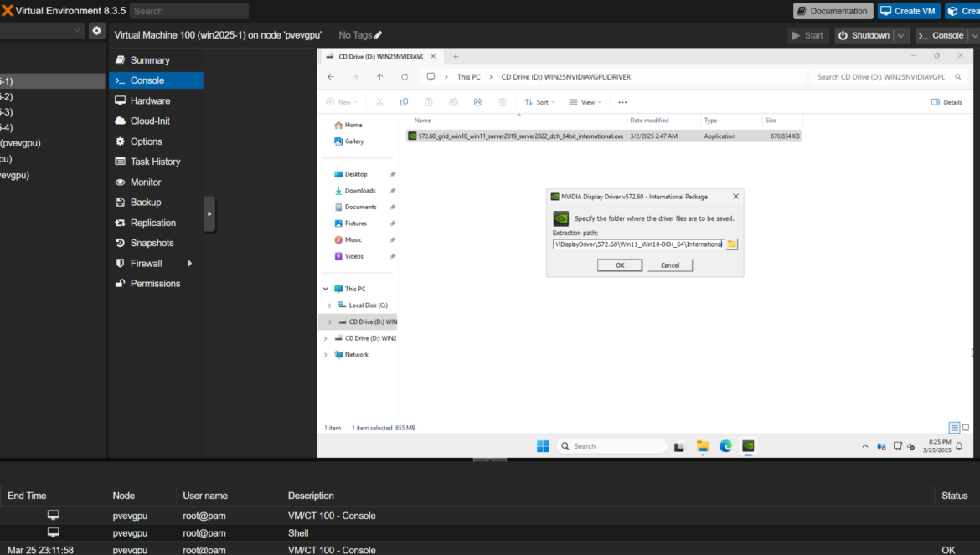Go up one folder level in Explorer

380,77
